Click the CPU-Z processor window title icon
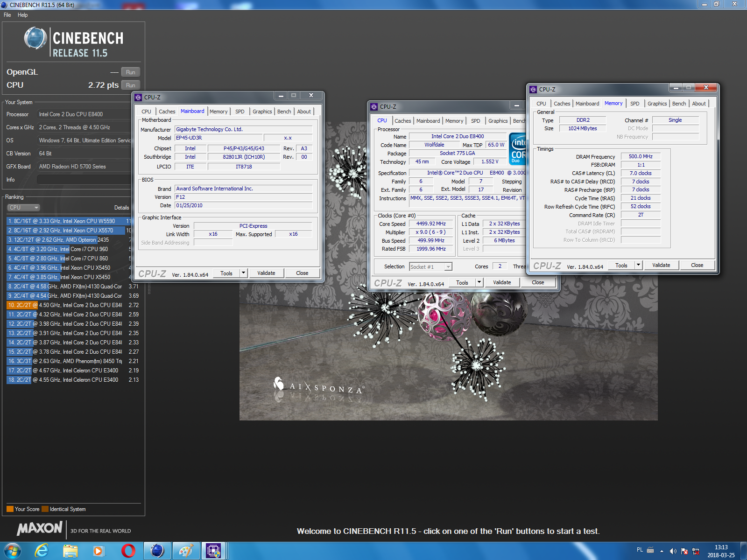747x560 pixels. [x=374, y=107]
